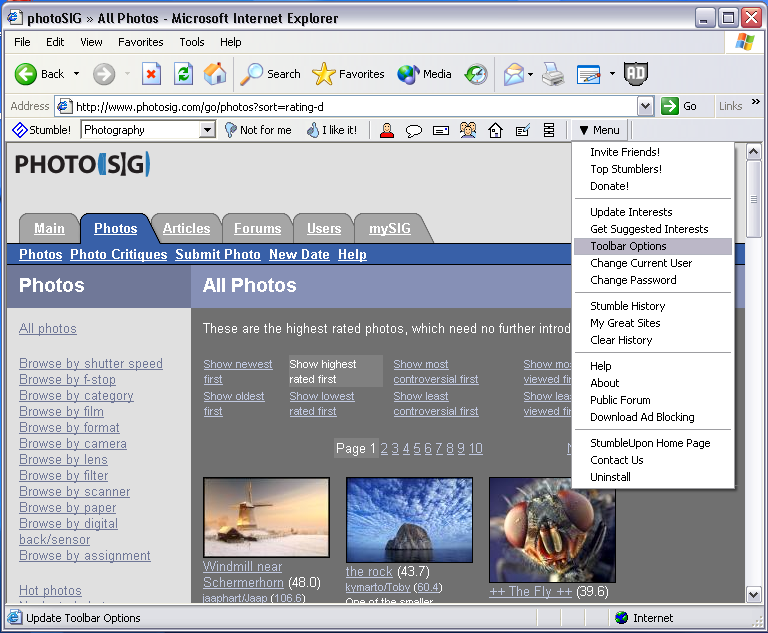Open the Help menu in menu bar
The height and width of the screenshot is (633, 768).
click(x=230, y=42)
